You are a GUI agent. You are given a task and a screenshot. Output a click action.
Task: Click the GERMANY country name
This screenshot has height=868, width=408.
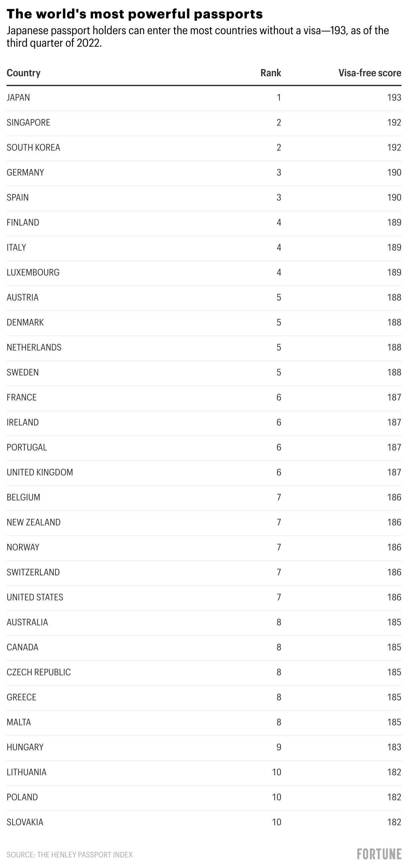tap(25, 172)
